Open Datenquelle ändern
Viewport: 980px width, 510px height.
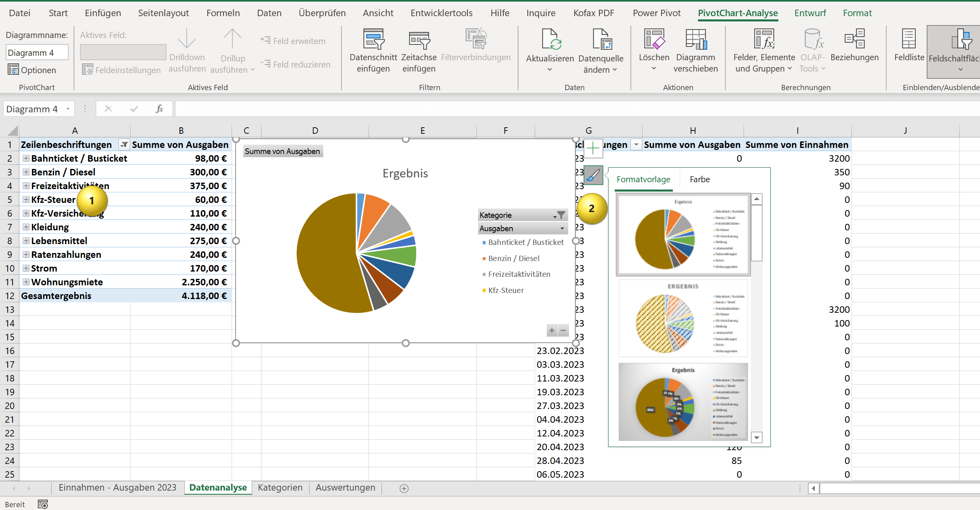601,51
